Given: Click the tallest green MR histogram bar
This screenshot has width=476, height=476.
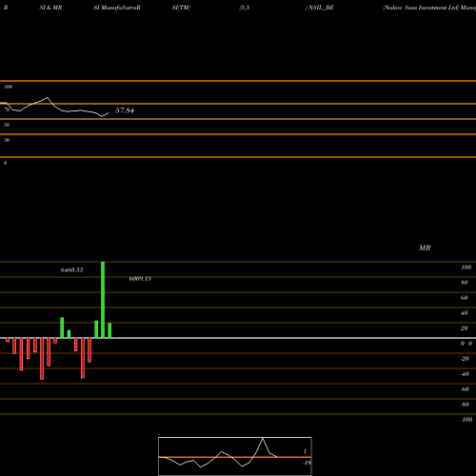Looking at the screenshot, I should click(x=103, y=300).
